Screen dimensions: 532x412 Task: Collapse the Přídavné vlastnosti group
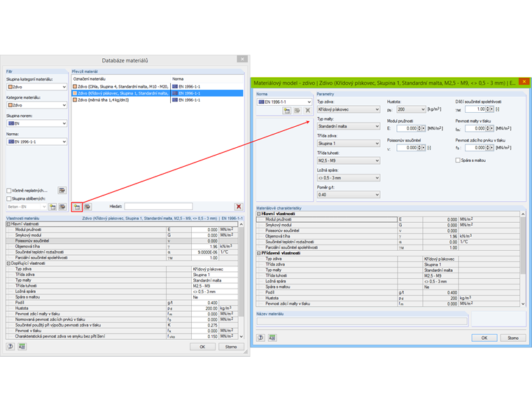tap(259, 253)
